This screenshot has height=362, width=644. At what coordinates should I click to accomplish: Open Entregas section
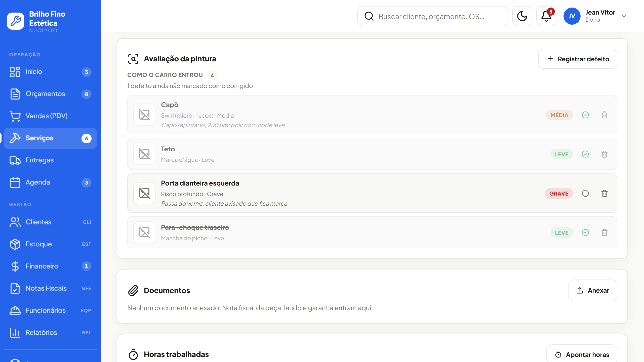[50, 160]
